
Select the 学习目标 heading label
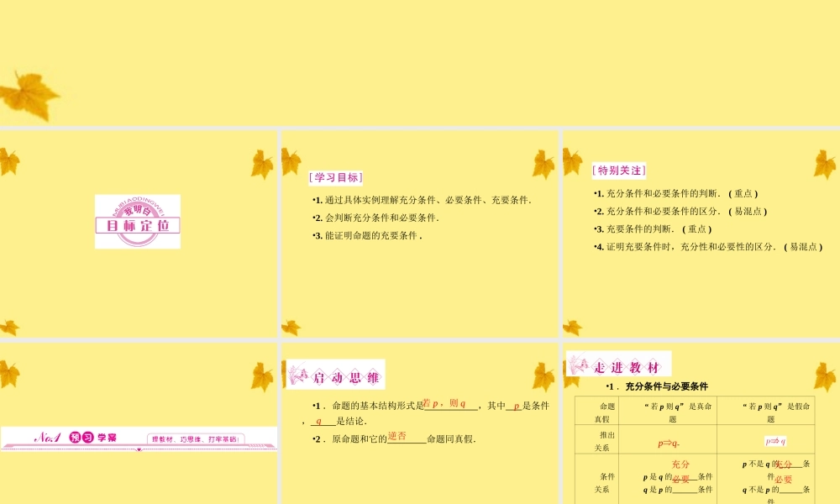[336, 177]
